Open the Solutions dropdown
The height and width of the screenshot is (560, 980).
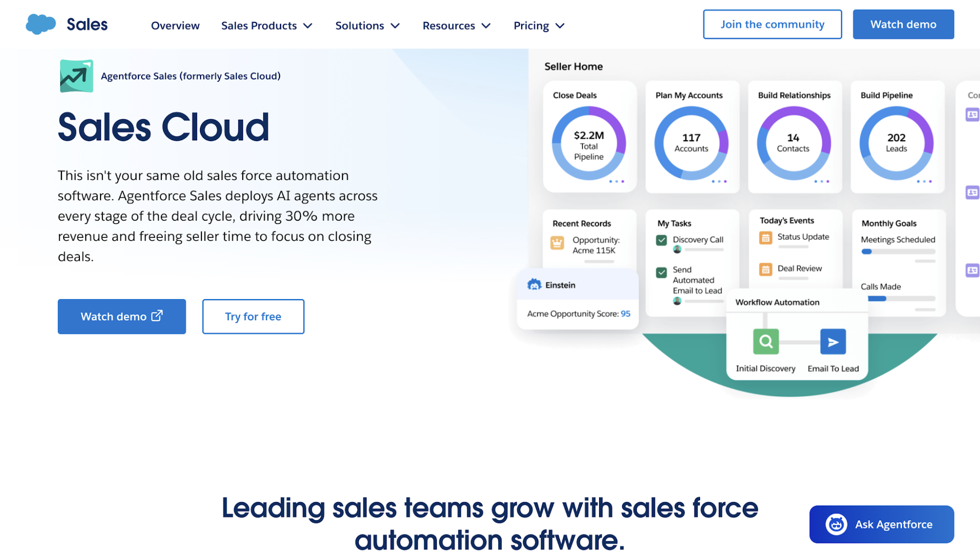[368, 25]
